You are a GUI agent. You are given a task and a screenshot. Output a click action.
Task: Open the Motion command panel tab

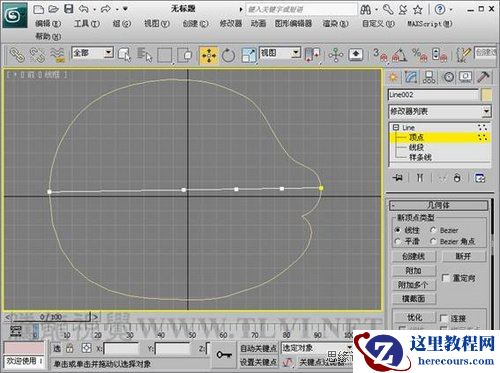pos(448,77)
